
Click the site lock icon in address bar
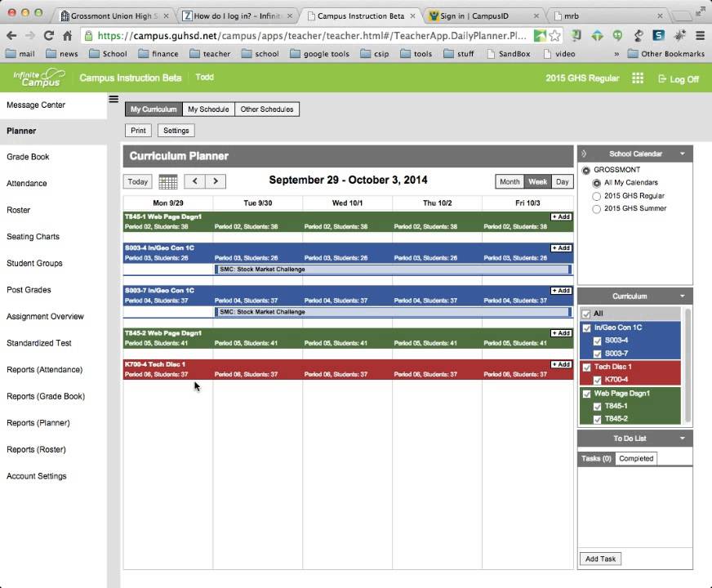click(89, 36)
